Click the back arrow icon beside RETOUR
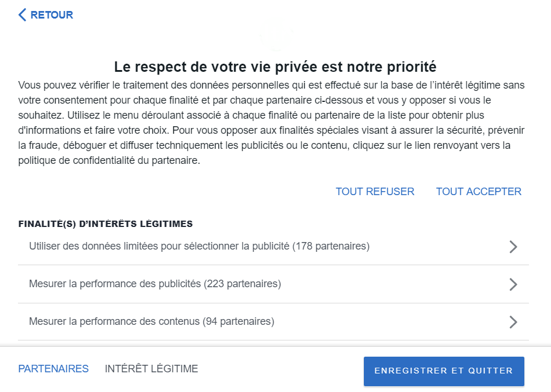Screen dimensions: 551x392 [23, 15]
